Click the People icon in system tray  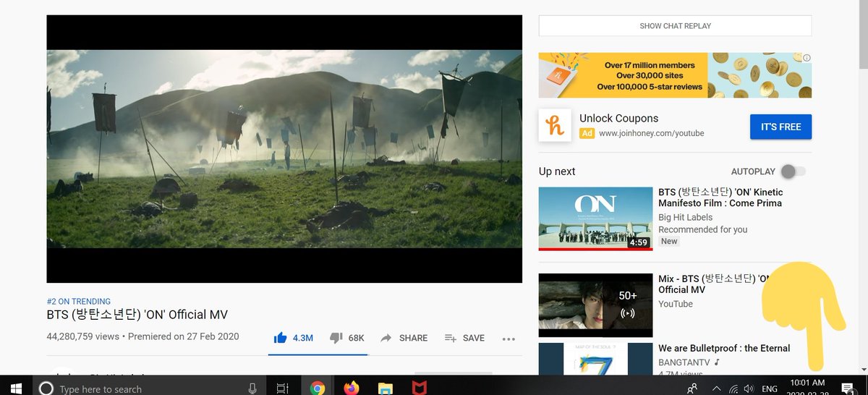tap(692, 388)
